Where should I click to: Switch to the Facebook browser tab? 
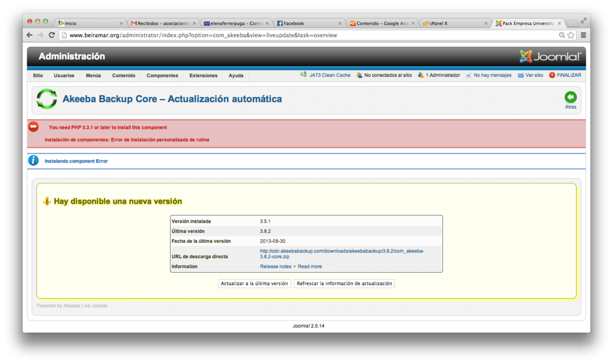coord(309,23)
